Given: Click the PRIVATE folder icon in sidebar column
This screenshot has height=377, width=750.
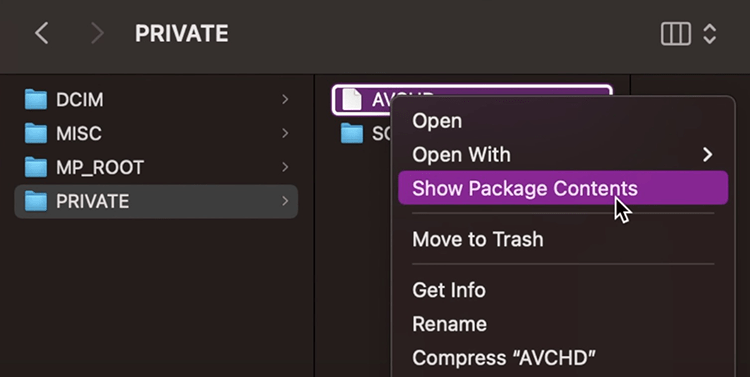Looking at the screenshot, I should tap(36, 201).
